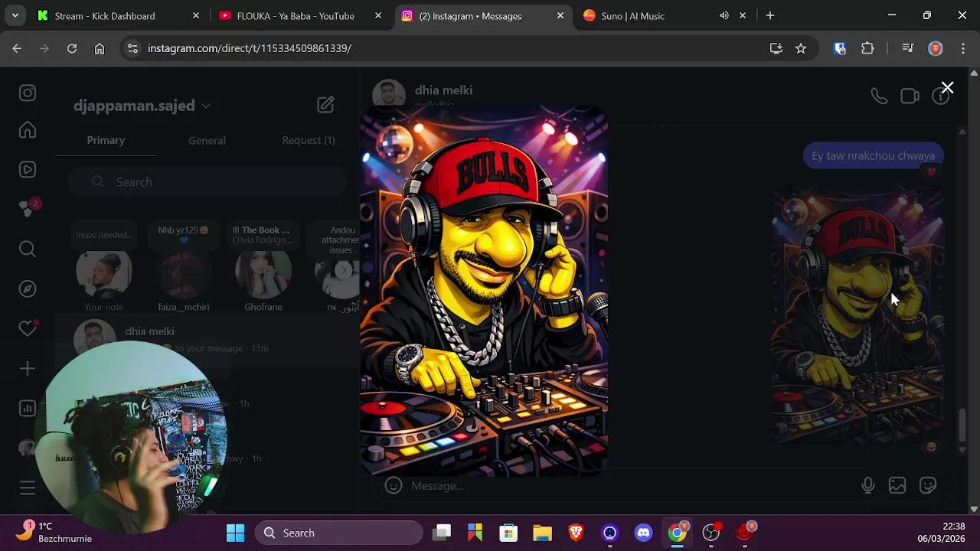Open the emoji picker in message box

click(394, 485)
